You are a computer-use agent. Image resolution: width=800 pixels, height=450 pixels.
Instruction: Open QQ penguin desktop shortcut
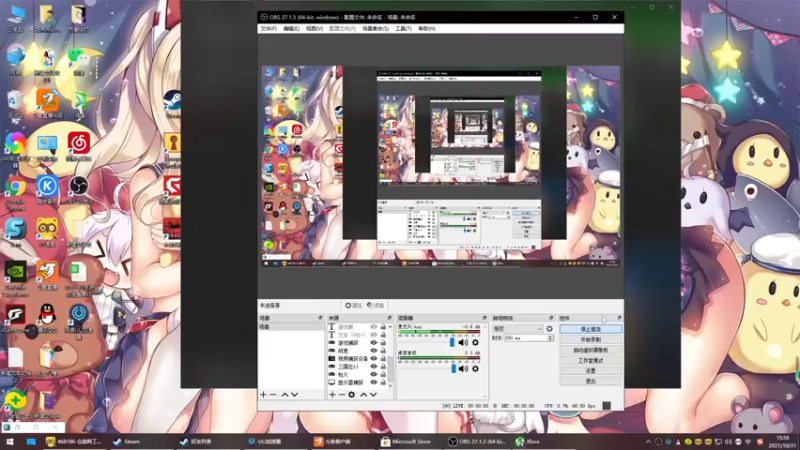[47, 319]
